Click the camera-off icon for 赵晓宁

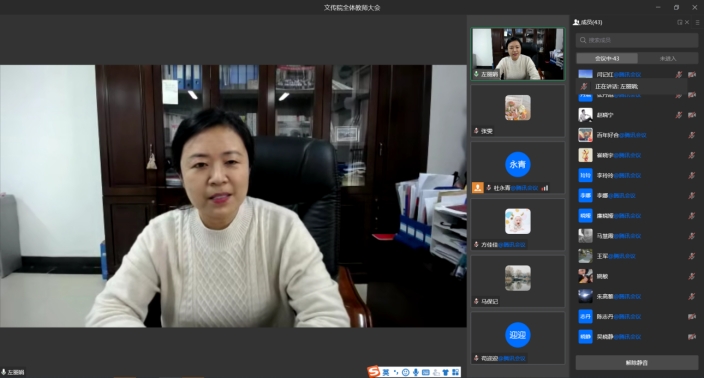coord(692,115)
